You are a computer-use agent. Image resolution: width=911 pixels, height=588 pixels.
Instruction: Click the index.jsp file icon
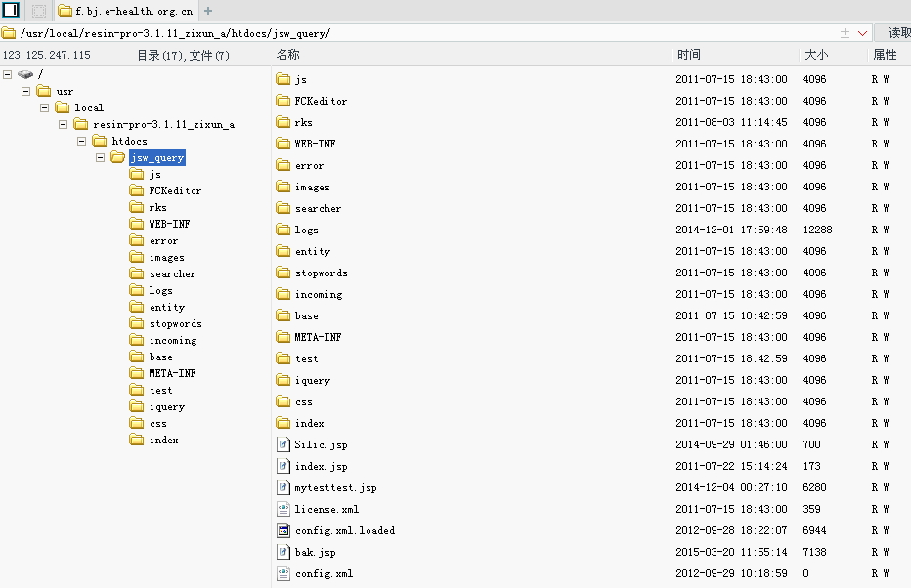coord(282,466)
